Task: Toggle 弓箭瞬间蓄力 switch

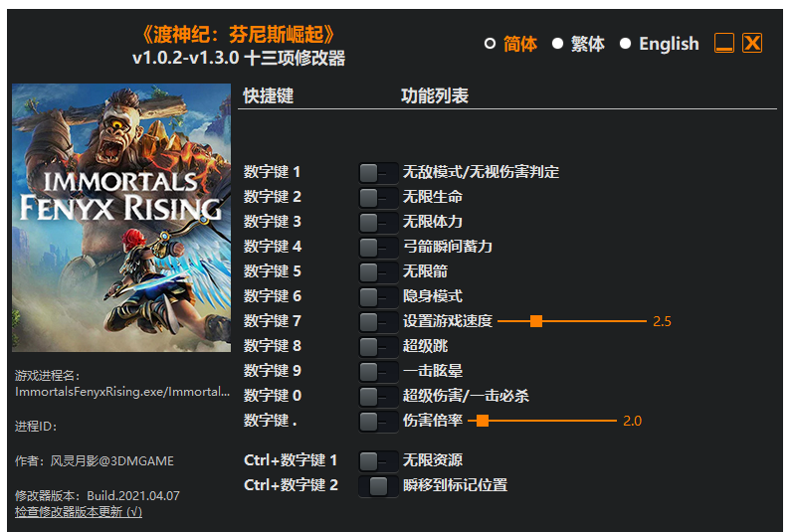Action: coord(378,248)
